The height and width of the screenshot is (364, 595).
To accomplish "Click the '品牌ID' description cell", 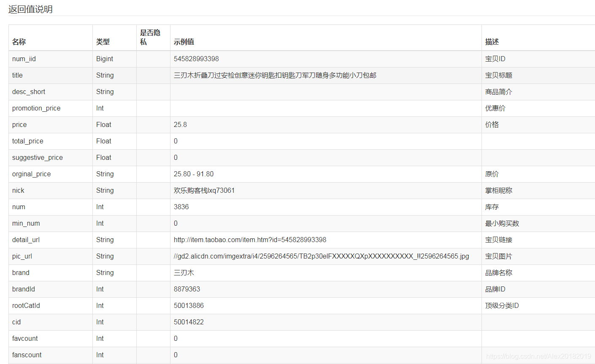I will pyautogui.click(x=495, y=289).
